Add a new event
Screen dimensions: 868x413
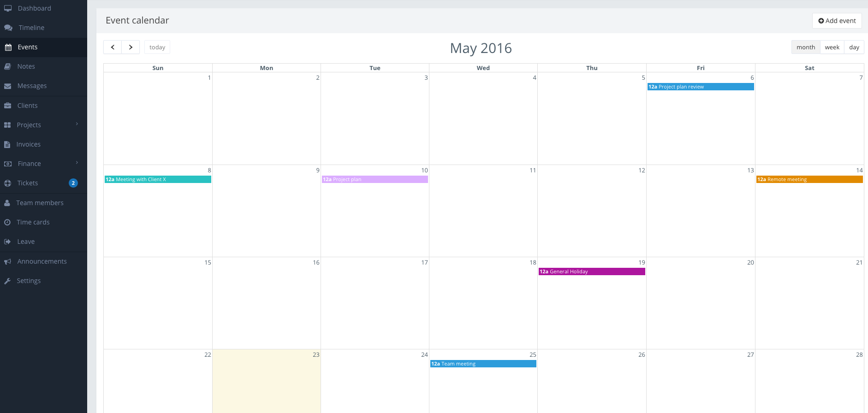coord(837,21)
